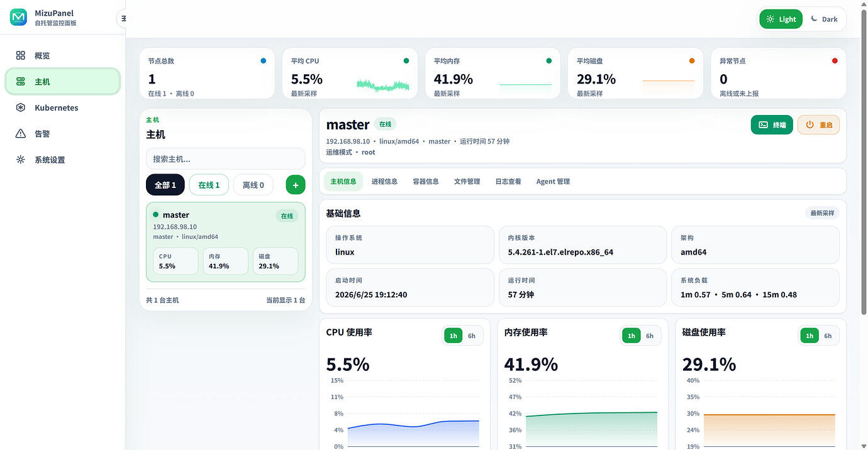This screenshot has height=450, width=868.
Task: Click the terminal icon in 终端 button
Action: click(x=763, y=124)
